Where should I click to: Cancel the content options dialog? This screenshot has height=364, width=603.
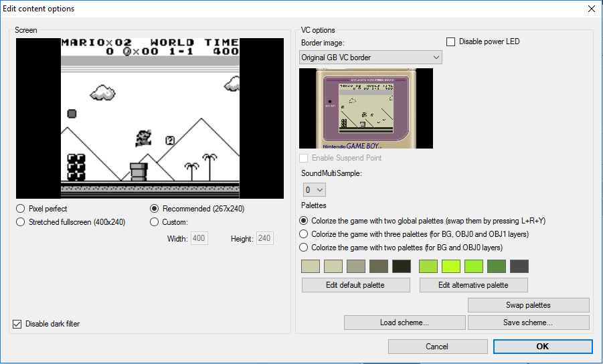(438, 347)
